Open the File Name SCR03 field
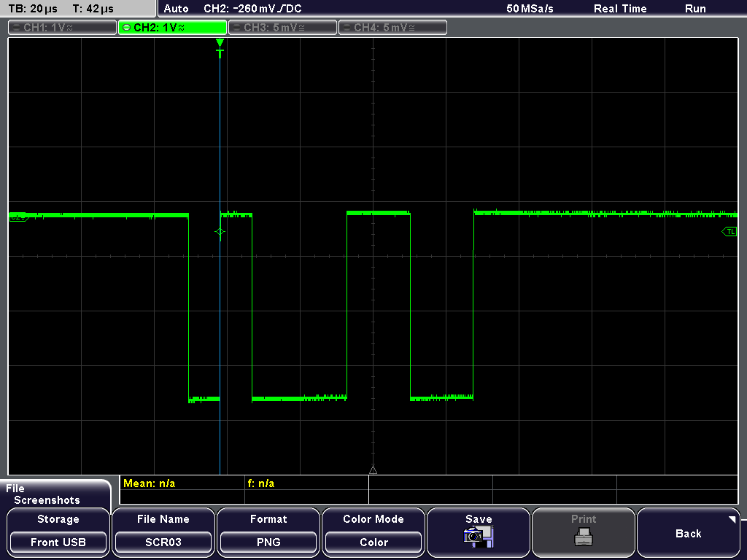 click(x=163, y=532)
